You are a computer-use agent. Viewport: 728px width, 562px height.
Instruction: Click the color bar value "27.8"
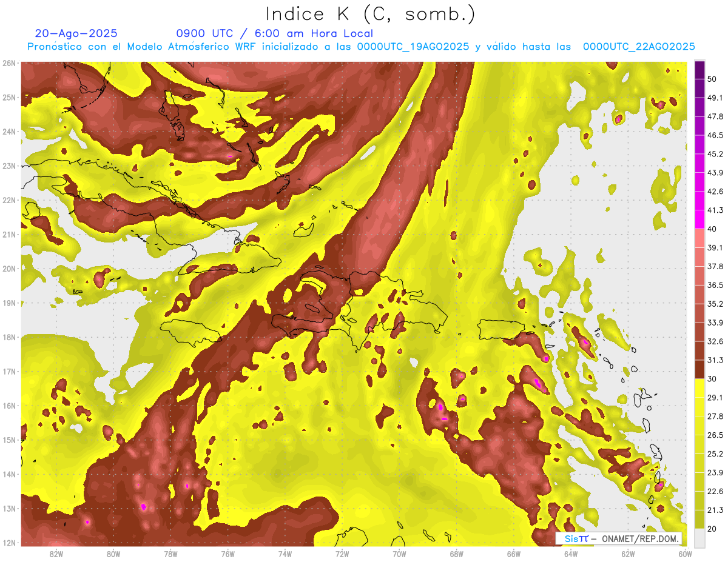tap(715, 416)
